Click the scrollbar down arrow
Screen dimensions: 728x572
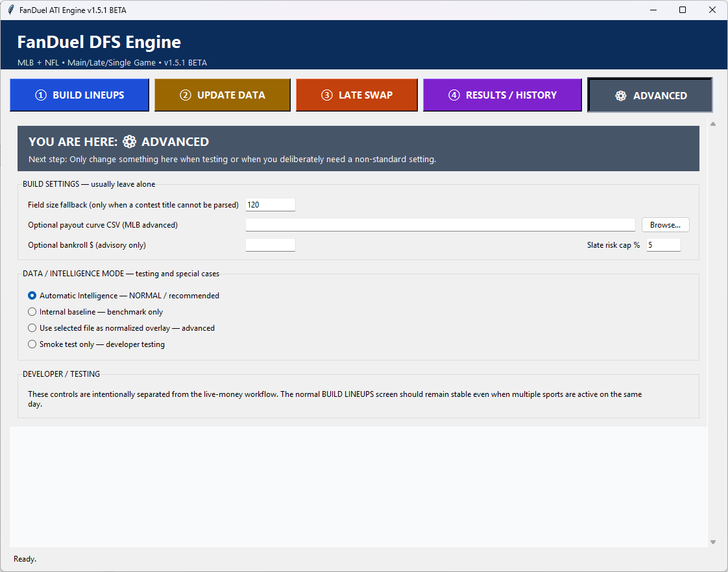coord(712,542)
